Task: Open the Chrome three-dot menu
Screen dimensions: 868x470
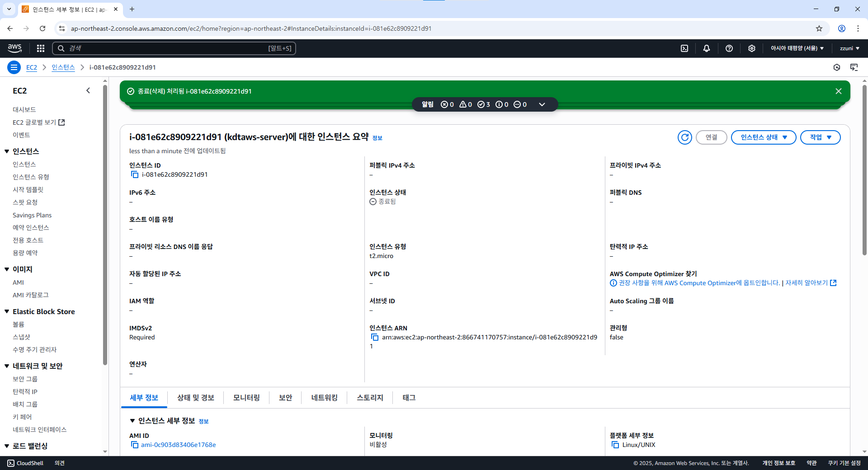Action: tap(858, 28)
